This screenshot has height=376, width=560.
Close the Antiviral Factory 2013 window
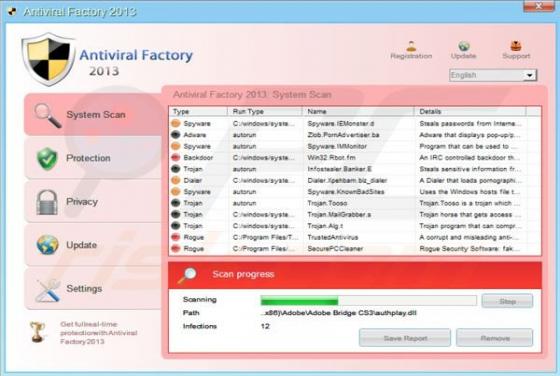[x=539, y=6]
